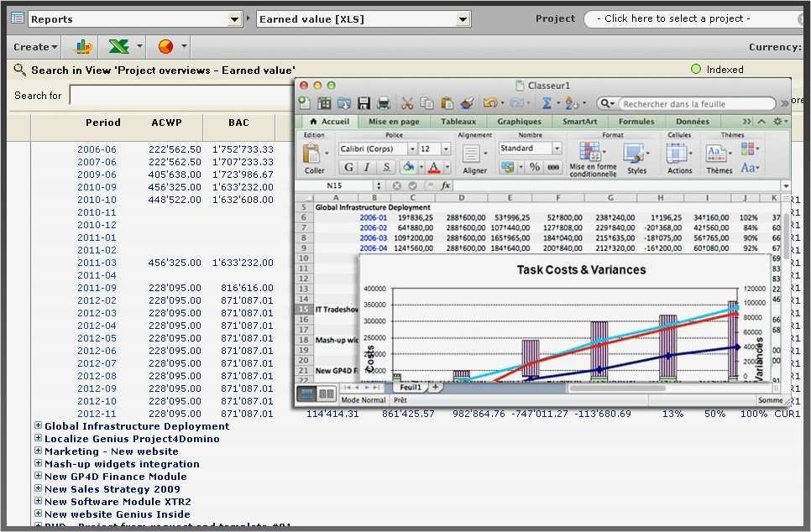This screenshot has height=532, width=811.
Task: Open the Mise en page tab
Action: [x=394, y=121]
